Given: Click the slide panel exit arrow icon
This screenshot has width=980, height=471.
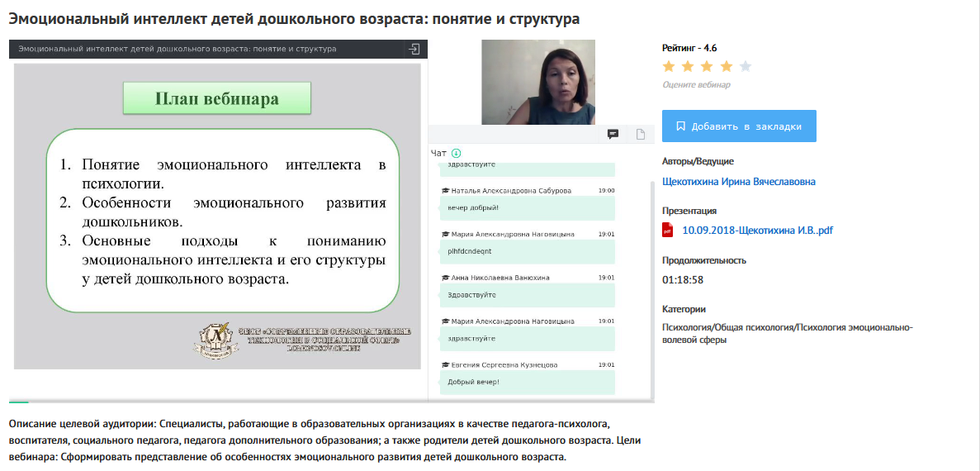Looking at the screenshot, I should 414,50.
